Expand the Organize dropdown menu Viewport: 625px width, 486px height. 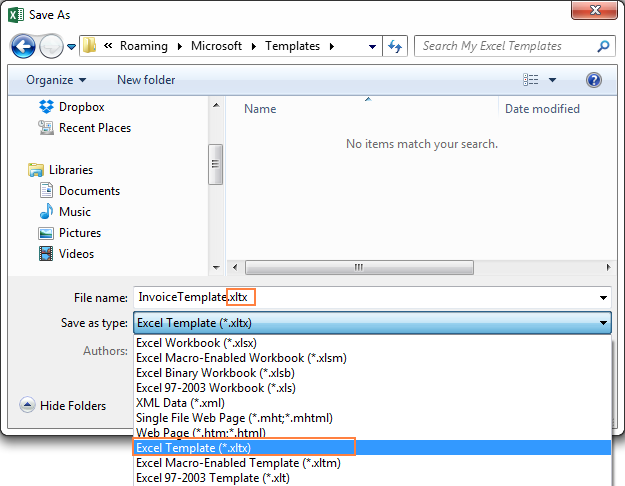coord(56,80)
